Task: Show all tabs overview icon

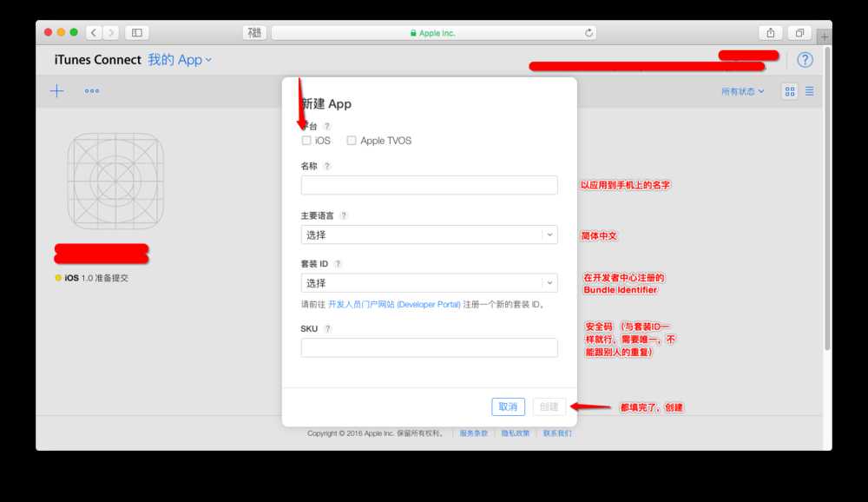Action: point(799,33)
